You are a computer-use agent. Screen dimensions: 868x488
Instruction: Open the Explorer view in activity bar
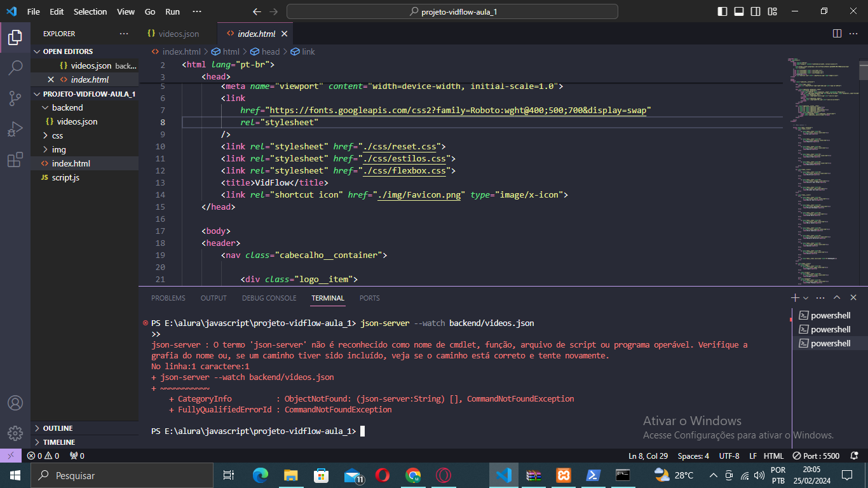pyautogui.click(x=15, y=37)
